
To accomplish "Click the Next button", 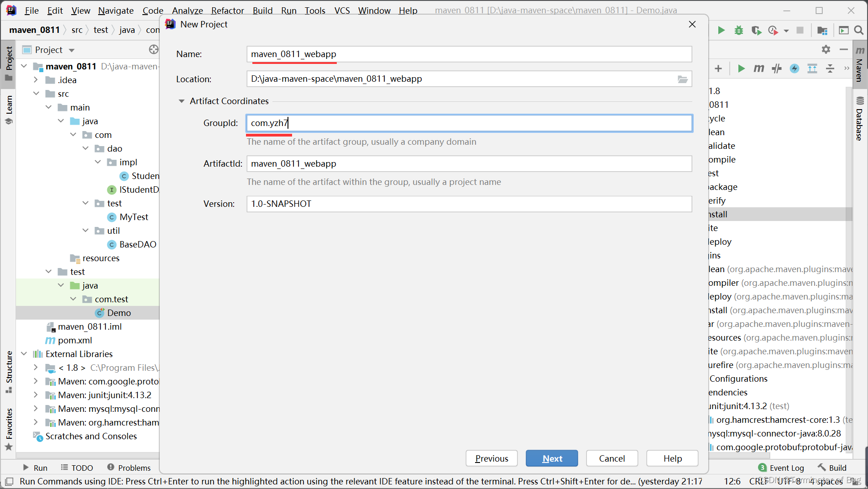I will coord(552,458).
